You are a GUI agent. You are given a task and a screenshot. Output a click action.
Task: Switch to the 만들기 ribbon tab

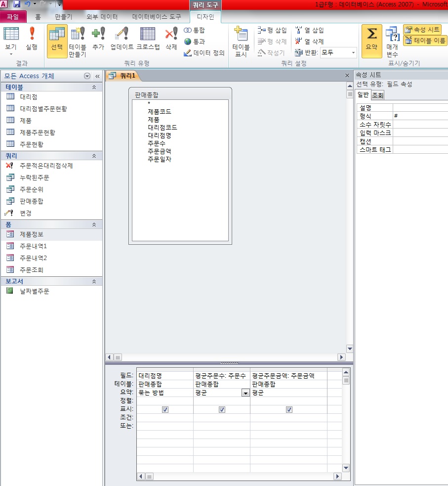pyautogui.click(x=63, y=17)
